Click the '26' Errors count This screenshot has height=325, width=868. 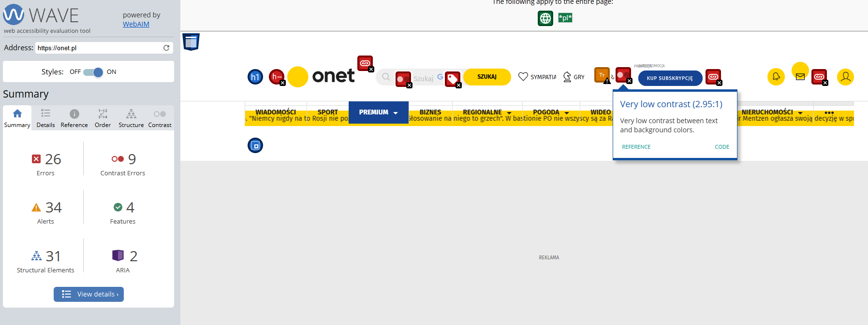click(53, 159)
